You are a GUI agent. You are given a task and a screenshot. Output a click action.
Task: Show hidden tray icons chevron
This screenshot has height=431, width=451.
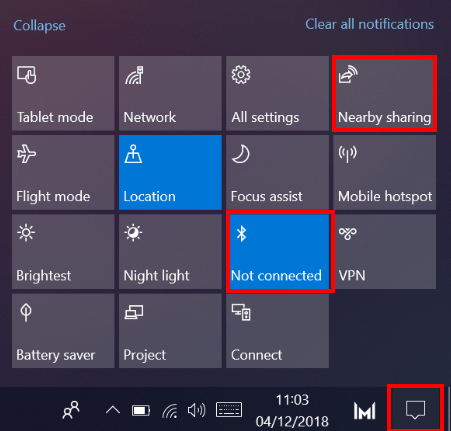tap(113, 410)
